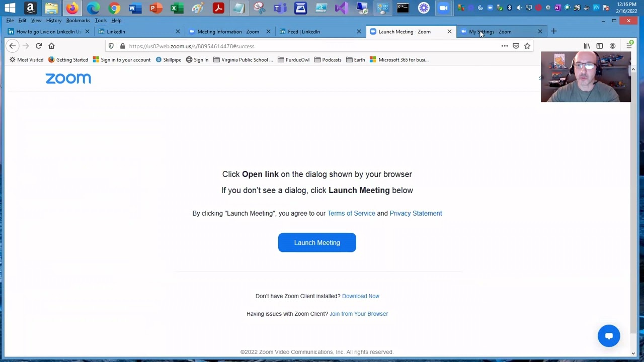
Task: Open the Edit menu
Action: [22, 21]
